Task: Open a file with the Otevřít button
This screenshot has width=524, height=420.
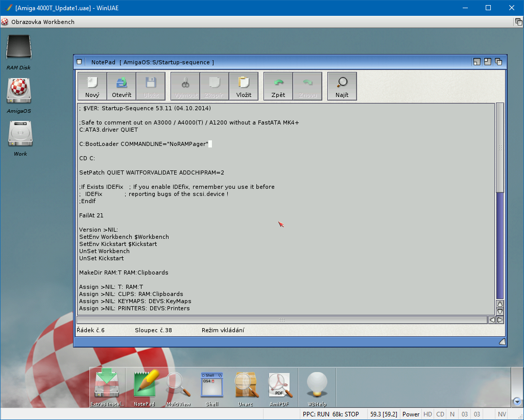Action: [122, 86]
